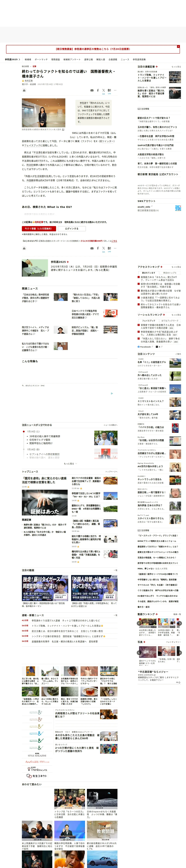Viewport: 186px width, 868px height.
Task: Click the mail icon below the paywall
Action: point(92,248)
